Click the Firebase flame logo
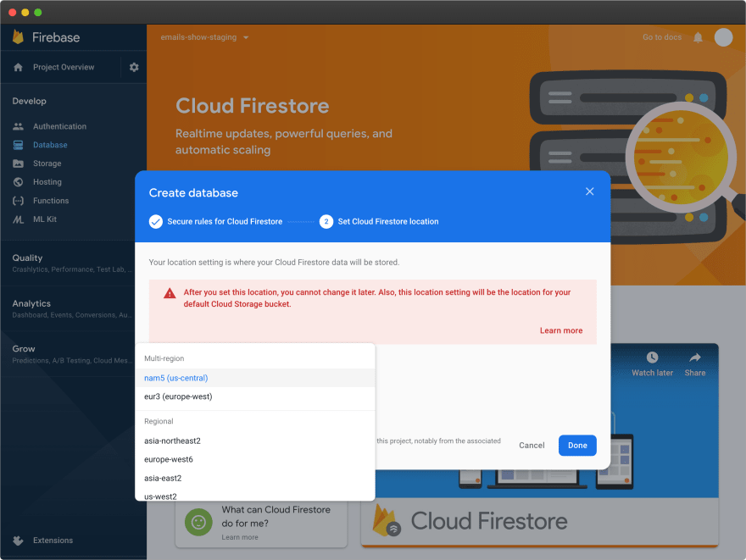This screenshot has width=746, height=560. [18, 37]
